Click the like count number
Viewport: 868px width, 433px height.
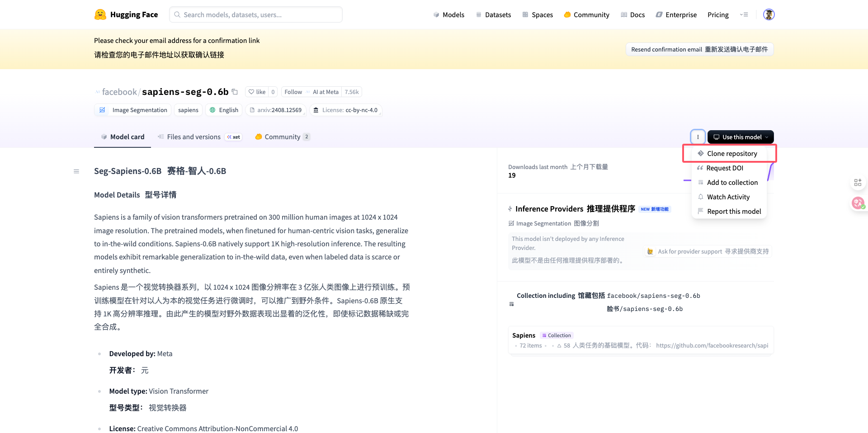click(x=273, y=92)
